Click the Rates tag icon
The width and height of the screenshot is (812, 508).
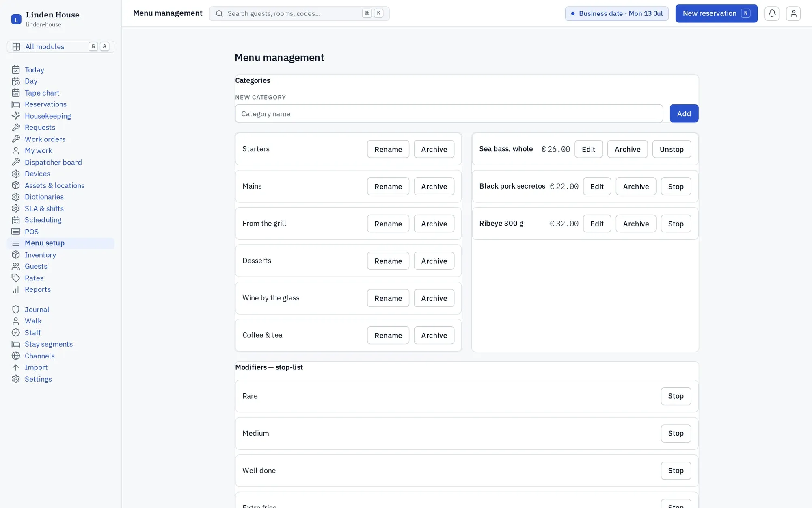pyautogui.click(x=16, y=278)
